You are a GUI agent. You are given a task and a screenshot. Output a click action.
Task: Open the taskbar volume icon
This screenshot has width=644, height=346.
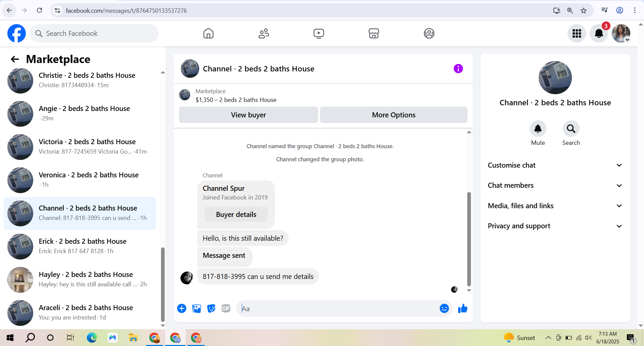(588, 338)
